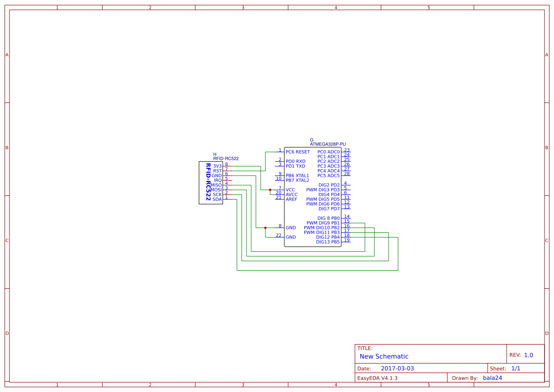The height and width of the screenshot is (392, 554).
Task: Click the PC6 RESET pin label
Action: 297,152
